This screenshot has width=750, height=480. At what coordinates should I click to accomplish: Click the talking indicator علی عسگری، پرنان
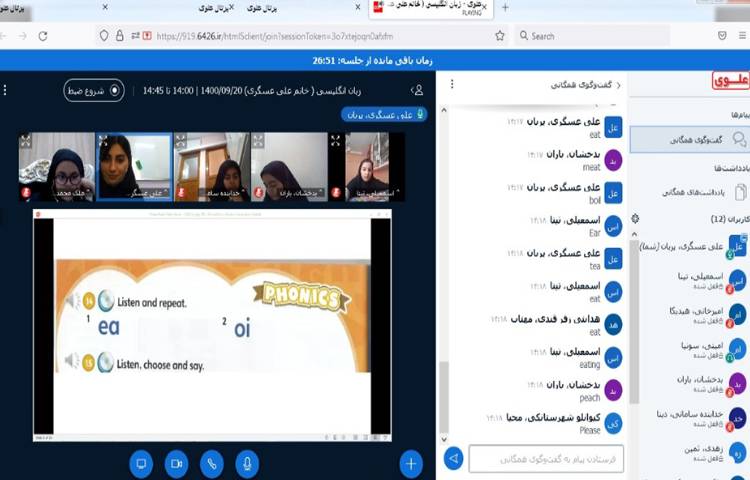[x=385, y=115]
